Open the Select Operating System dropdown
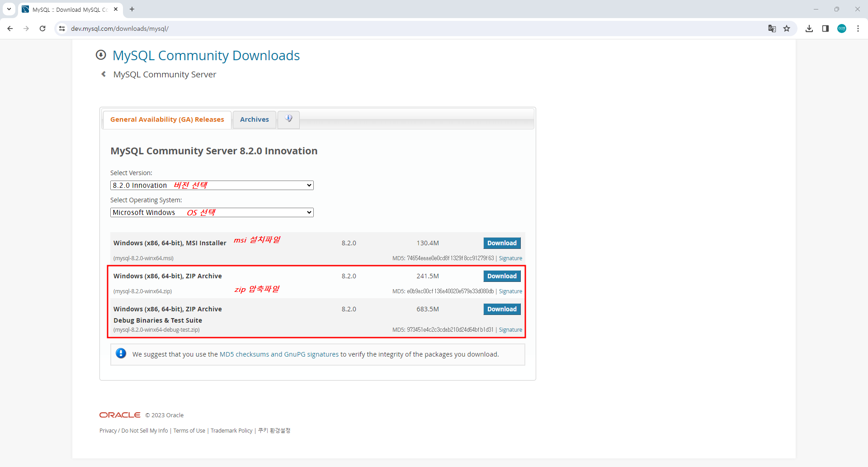Screen dimensions: 868x467 (x=212, y=212)
